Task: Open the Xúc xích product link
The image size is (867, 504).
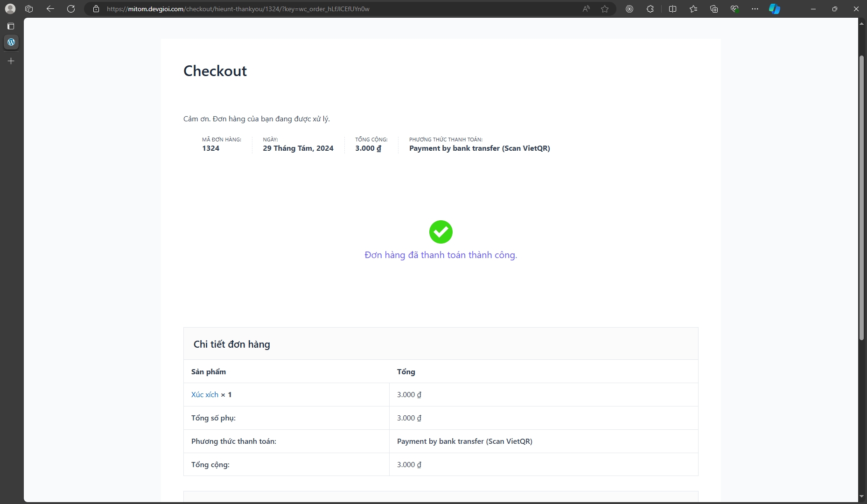Action: 205,395
